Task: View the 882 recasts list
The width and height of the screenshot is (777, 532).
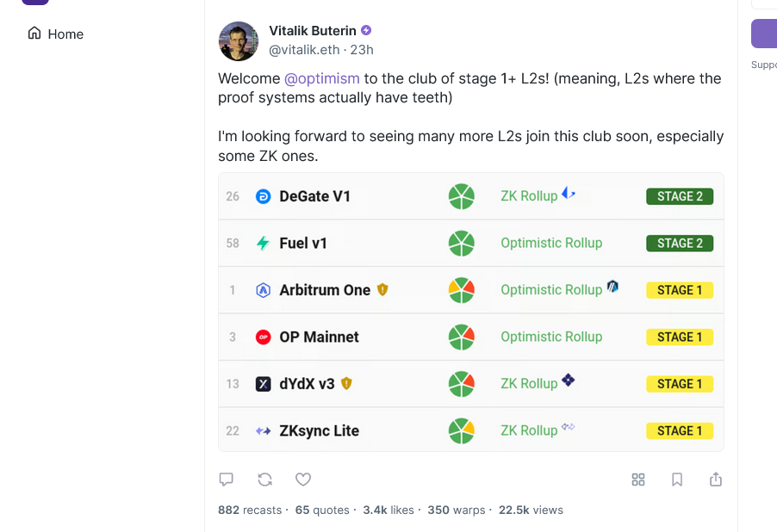Action: coord(250,510)
